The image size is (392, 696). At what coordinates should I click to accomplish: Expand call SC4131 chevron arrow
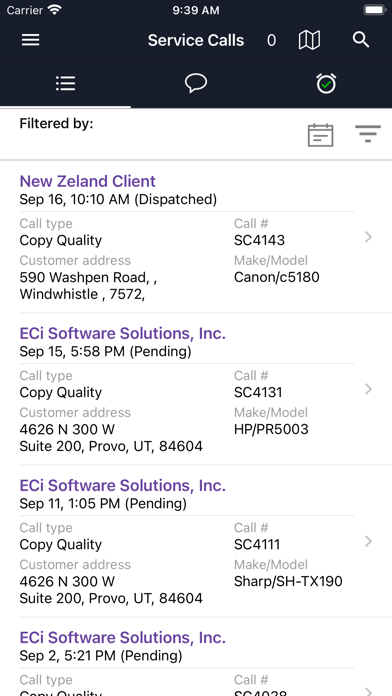point(368,389)
